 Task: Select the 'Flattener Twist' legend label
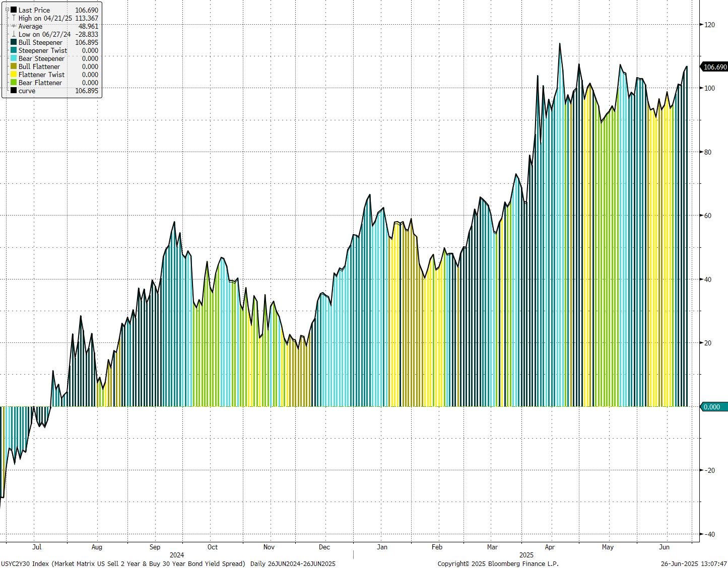(x=41, y=75)
